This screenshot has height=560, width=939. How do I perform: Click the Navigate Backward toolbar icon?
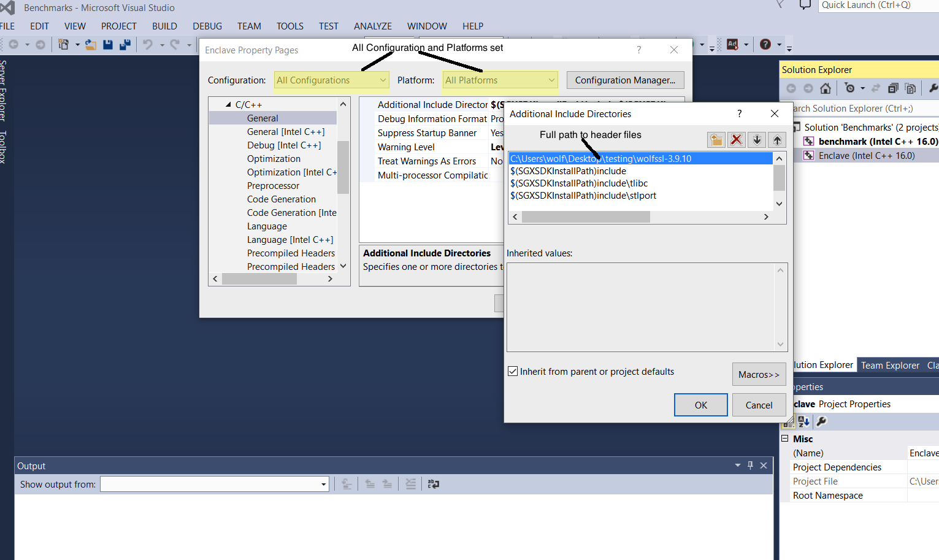13,44
